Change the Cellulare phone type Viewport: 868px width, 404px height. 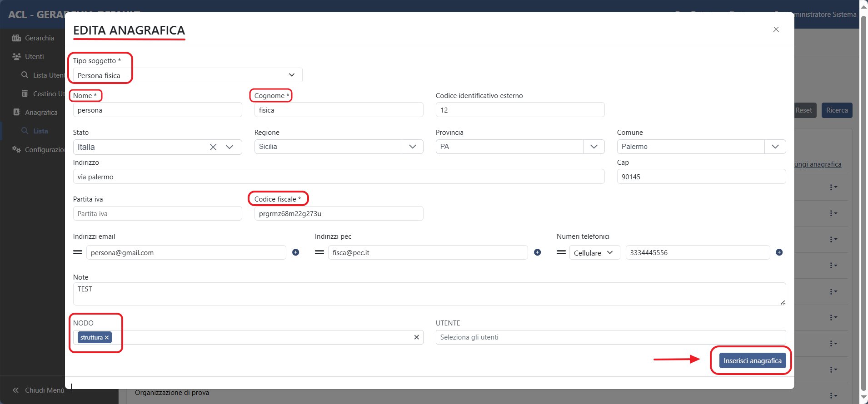click(594, 253)
